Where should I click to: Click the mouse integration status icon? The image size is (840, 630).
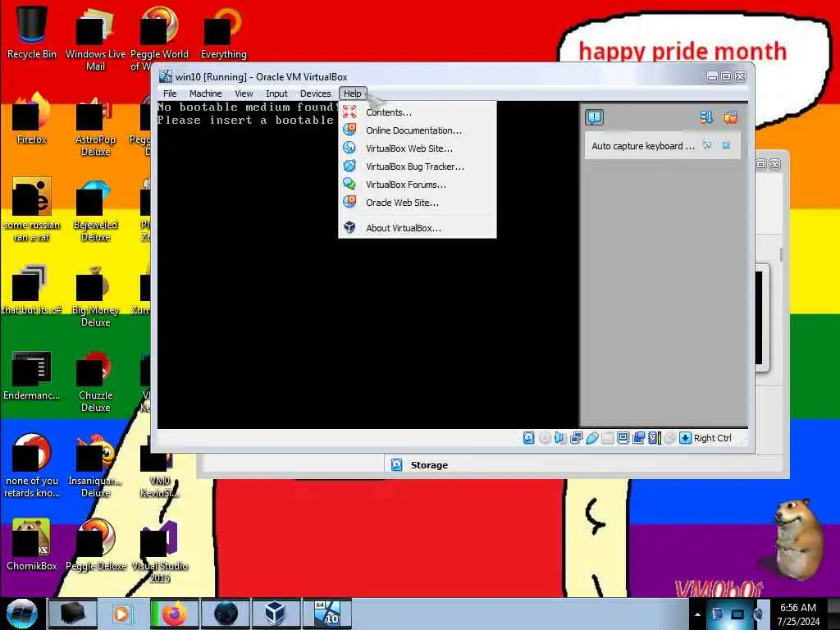coord(669,438)
